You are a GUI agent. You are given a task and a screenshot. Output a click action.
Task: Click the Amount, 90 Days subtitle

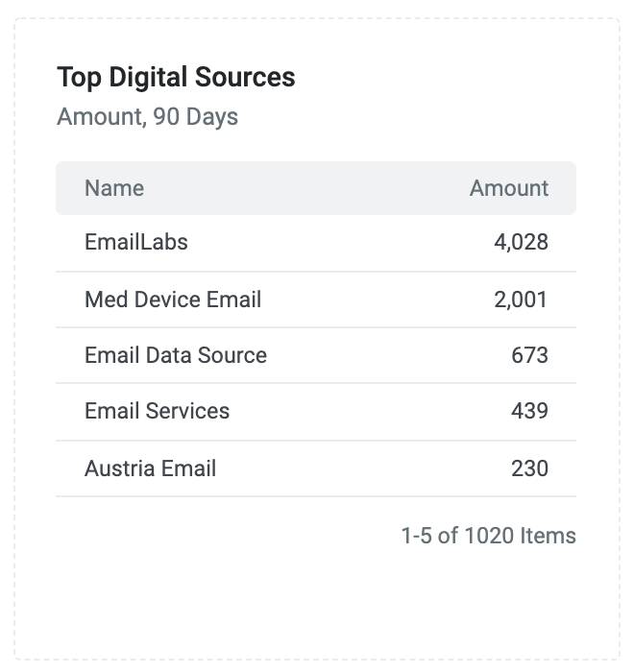pos(148,116)
